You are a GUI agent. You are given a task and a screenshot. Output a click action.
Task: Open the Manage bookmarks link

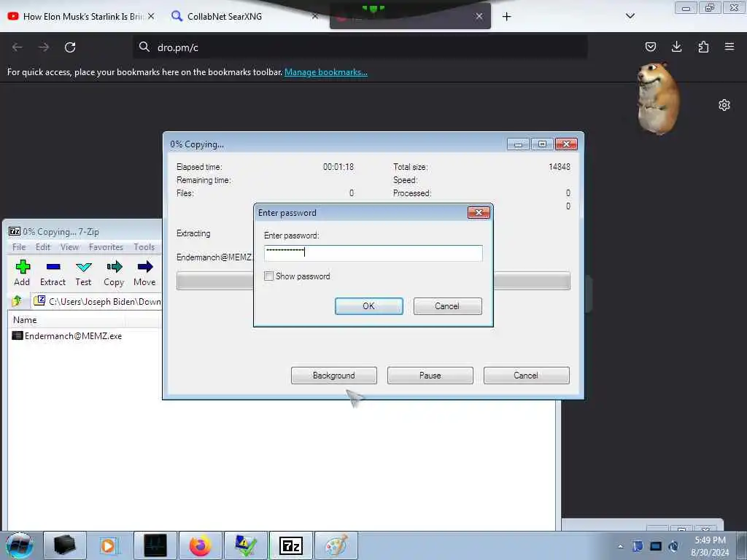click(x=326, y=72)
